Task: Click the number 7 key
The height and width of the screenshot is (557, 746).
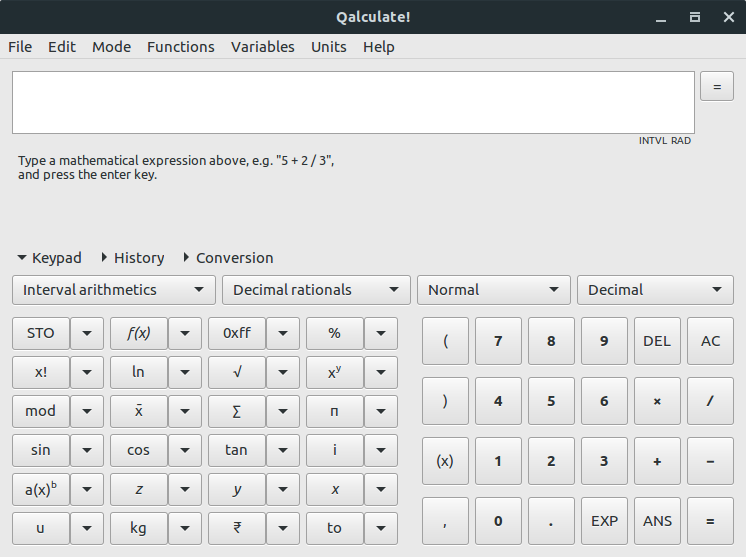Action: [x=498, y=341]
